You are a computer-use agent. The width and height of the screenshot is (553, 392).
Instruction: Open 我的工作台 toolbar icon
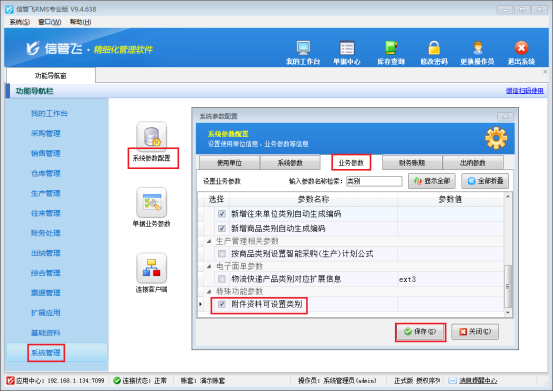pyautogui.click(x=303, y=48)
